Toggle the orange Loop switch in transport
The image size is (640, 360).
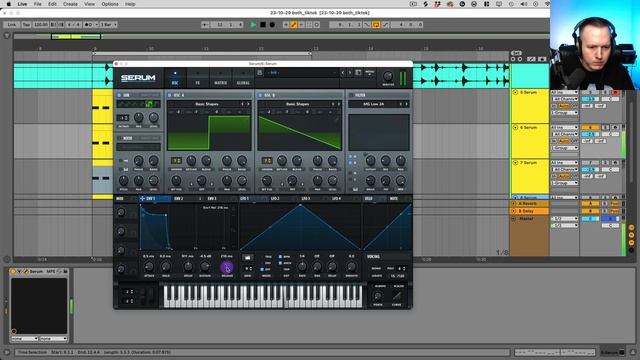(376, 24)
